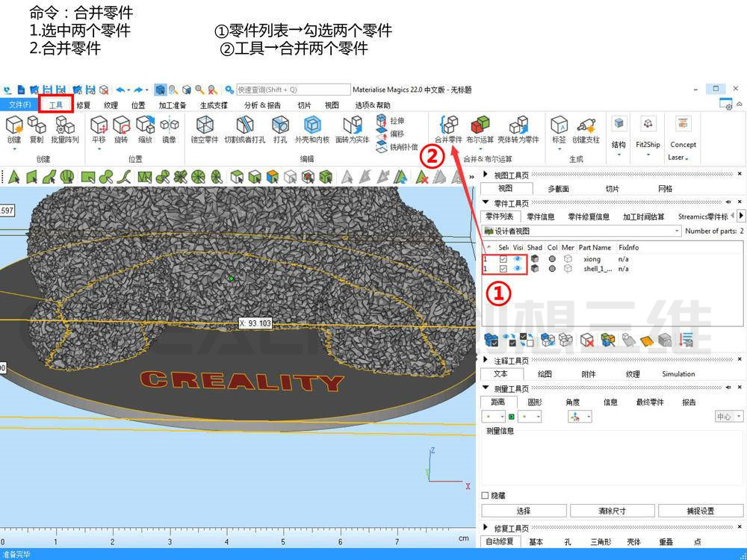Click the 镜像 (Mirror) icon
Image resolution: width=747 pixels, height=560 pixels.
tap(169, 125)
